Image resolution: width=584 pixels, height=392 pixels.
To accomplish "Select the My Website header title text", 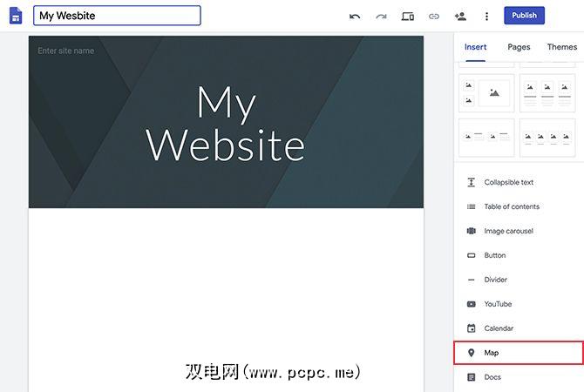I will (226, 123).
